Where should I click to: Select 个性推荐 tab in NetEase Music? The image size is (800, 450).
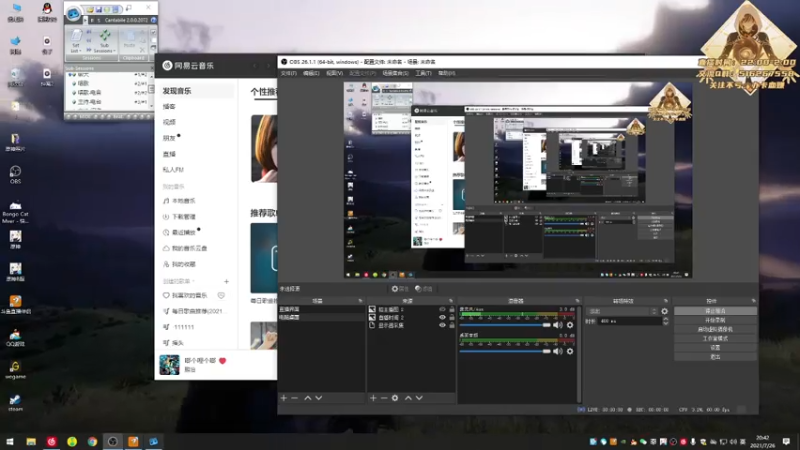(x=264, y=91)
